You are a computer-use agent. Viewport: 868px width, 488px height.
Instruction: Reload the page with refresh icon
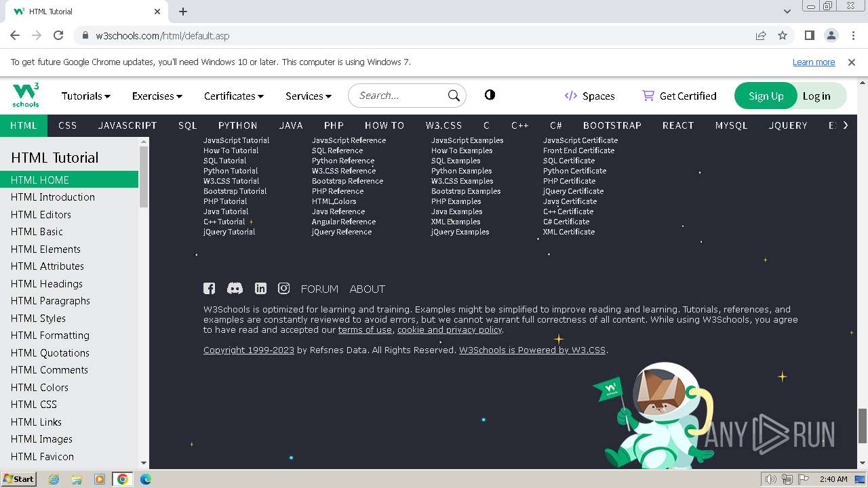(58, 35)
